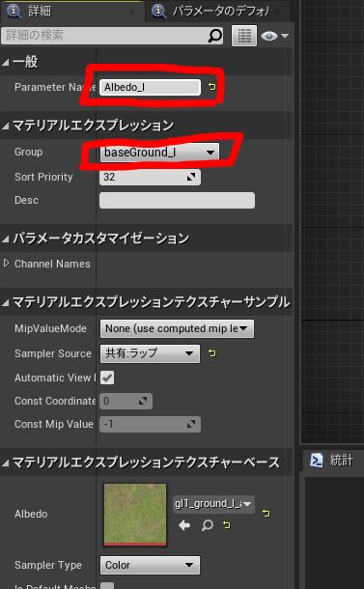This screenshot has height=589, width=364.
Task: Open the property matrix grid view button
Action: coord(244,36)
